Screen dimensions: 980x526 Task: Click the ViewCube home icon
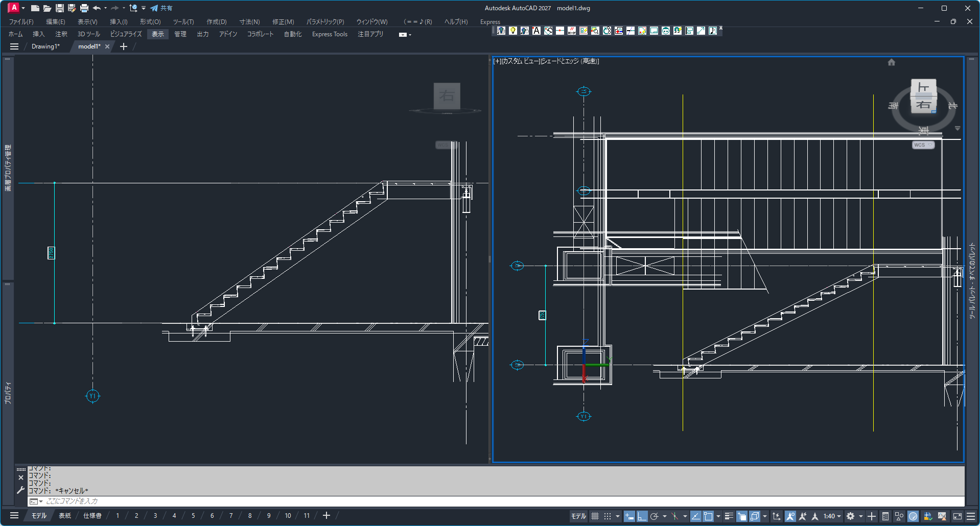[891, 62]
